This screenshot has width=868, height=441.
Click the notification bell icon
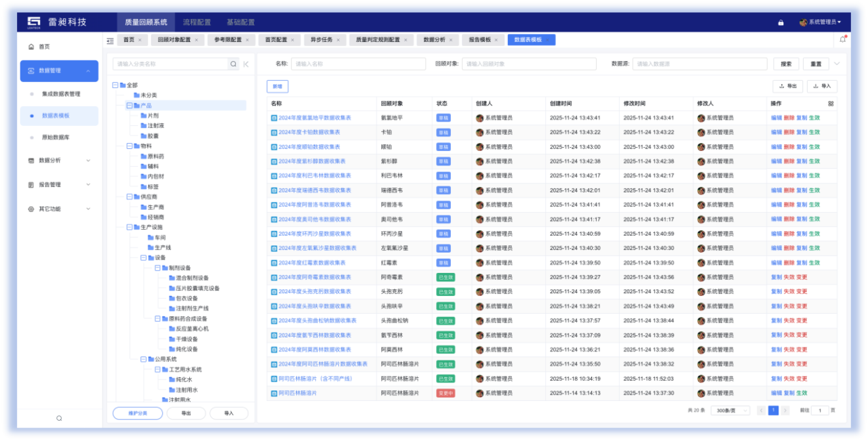(x=843, y=39)
